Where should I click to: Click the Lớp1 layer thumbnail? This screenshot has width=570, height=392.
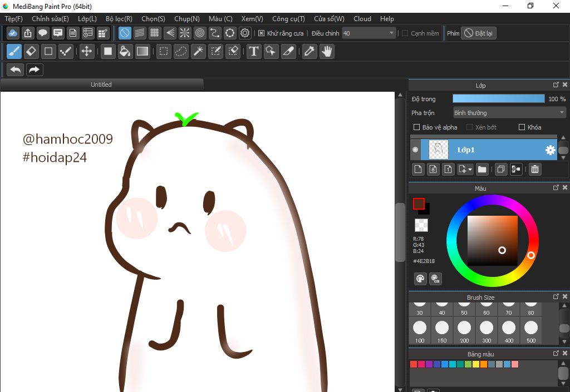tap(439, 150)
